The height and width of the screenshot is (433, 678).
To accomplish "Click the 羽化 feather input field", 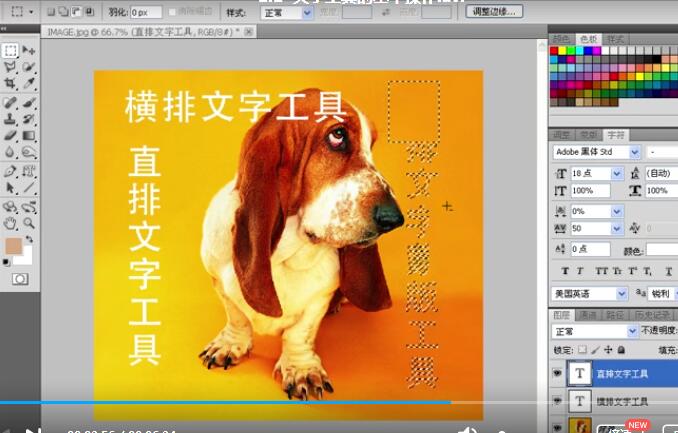I will 145,12.
